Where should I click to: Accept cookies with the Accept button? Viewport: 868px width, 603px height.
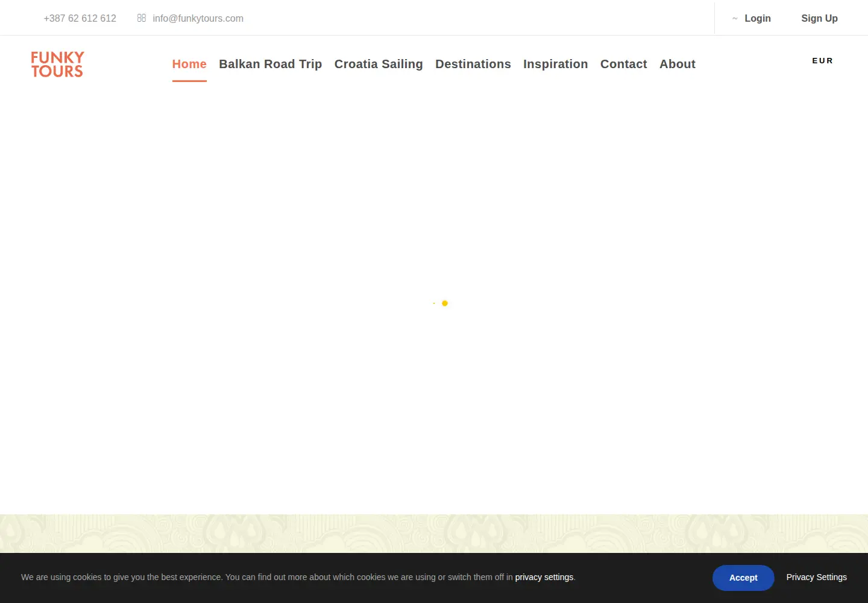(743, 578)
